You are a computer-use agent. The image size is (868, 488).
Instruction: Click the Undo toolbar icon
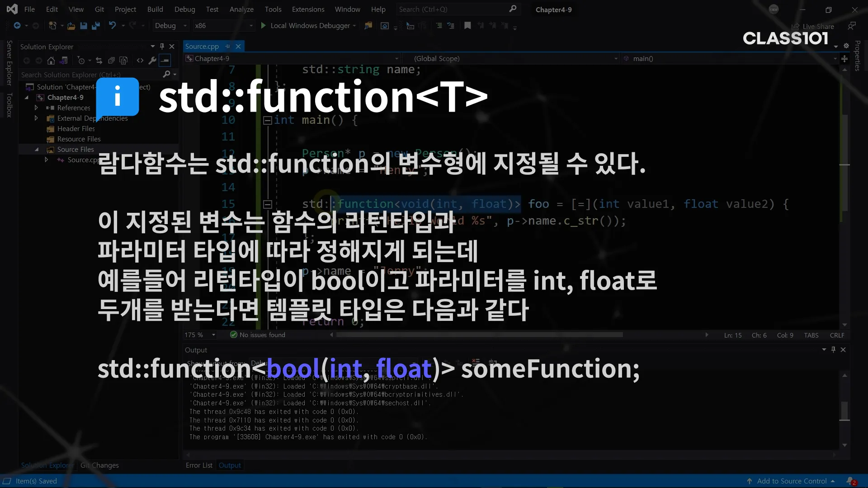[112, 26]
